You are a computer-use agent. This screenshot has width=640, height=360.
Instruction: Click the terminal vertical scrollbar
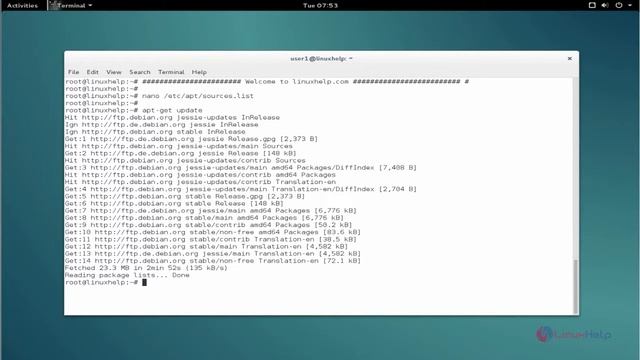[x=576, y=286]
